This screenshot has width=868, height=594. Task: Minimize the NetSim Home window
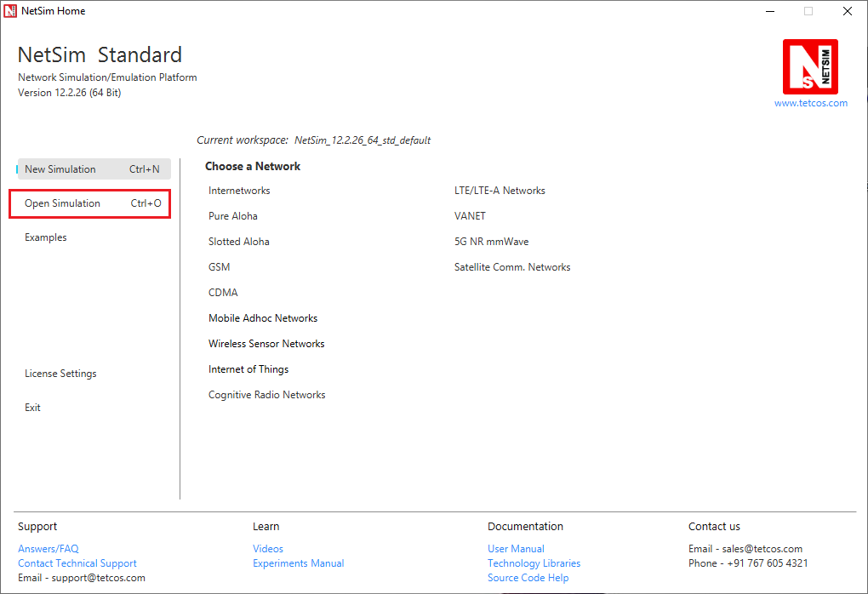pyautogui.click(x=770, y=11)
